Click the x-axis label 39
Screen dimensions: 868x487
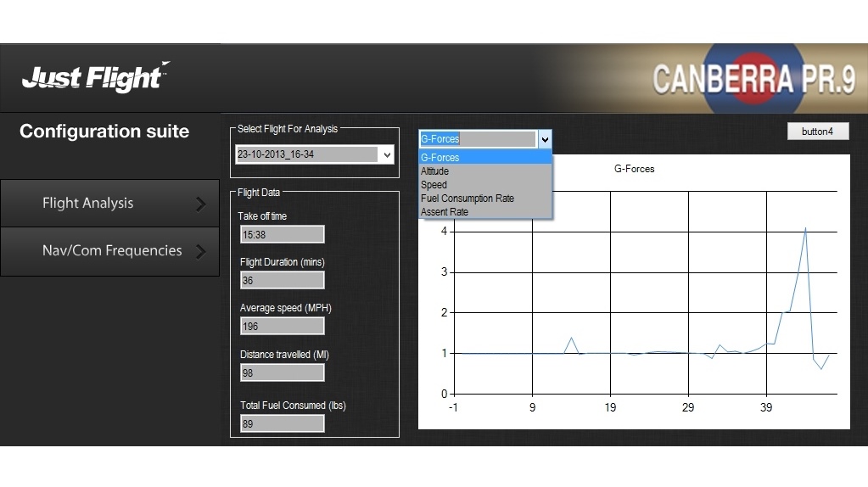[x=766, y=408]
